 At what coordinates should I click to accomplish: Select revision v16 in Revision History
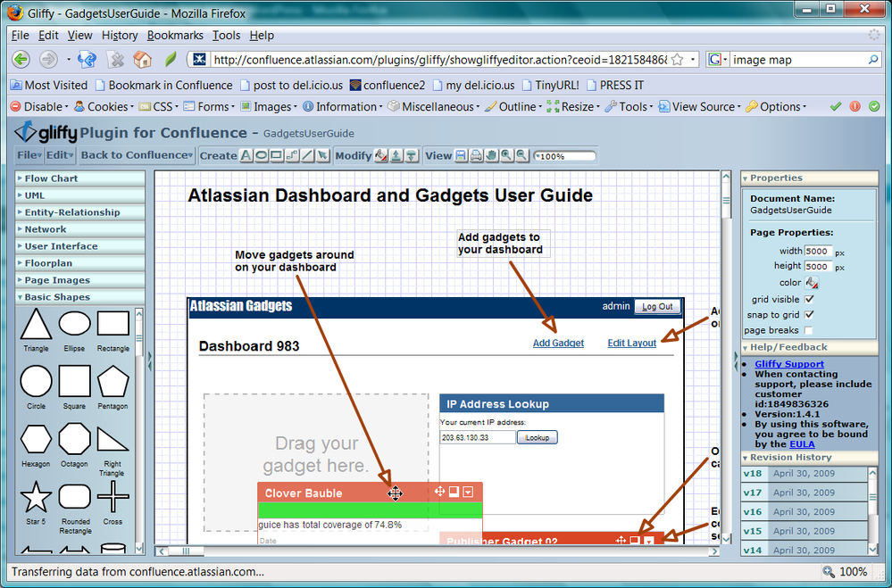(804, 512)
